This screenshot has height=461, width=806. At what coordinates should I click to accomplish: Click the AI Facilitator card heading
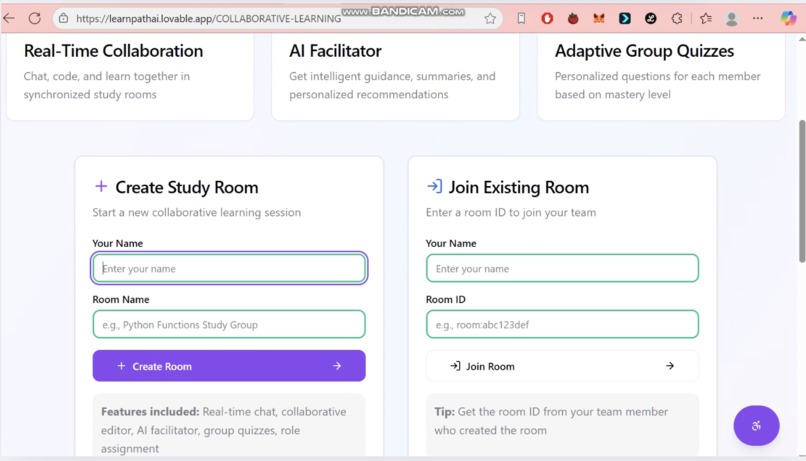tap(335, 51)
